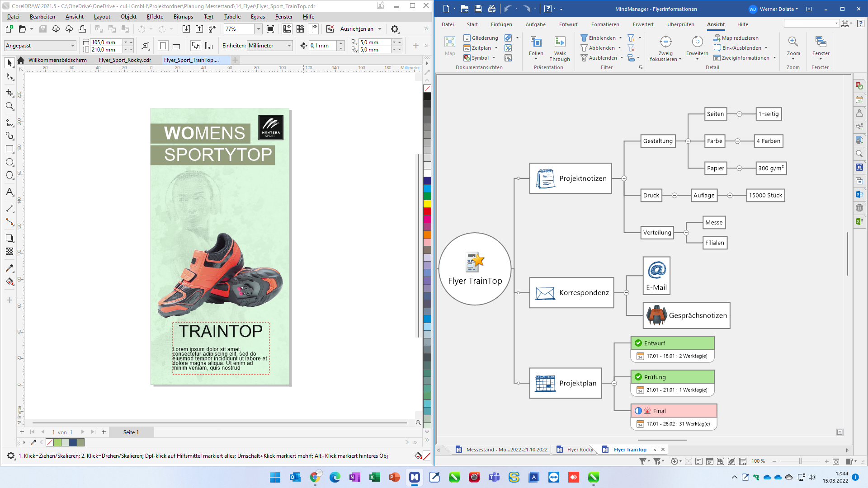Click Full screen preview icon in CorelDRAW
868x488 pixels.
coord(270,29)
